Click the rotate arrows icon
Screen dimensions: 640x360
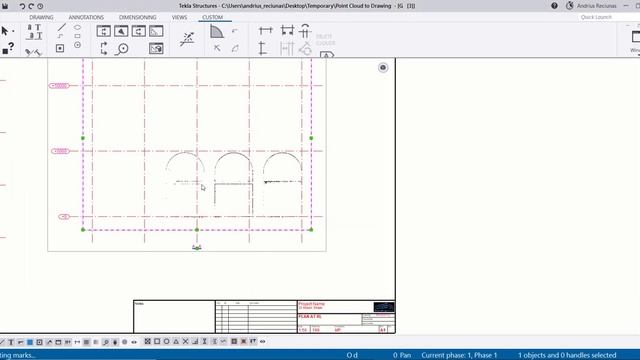[x=104, y=49]
